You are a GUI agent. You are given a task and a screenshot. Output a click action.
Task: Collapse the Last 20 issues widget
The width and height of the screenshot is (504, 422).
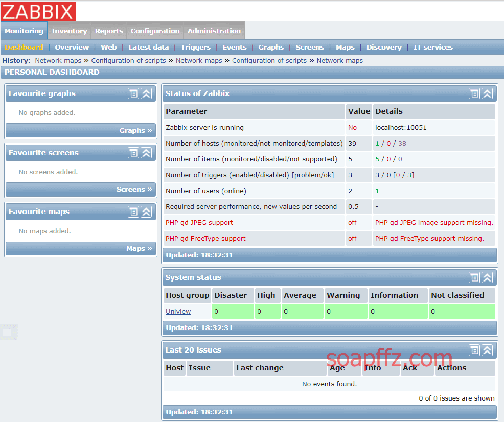tap(487, 350)
